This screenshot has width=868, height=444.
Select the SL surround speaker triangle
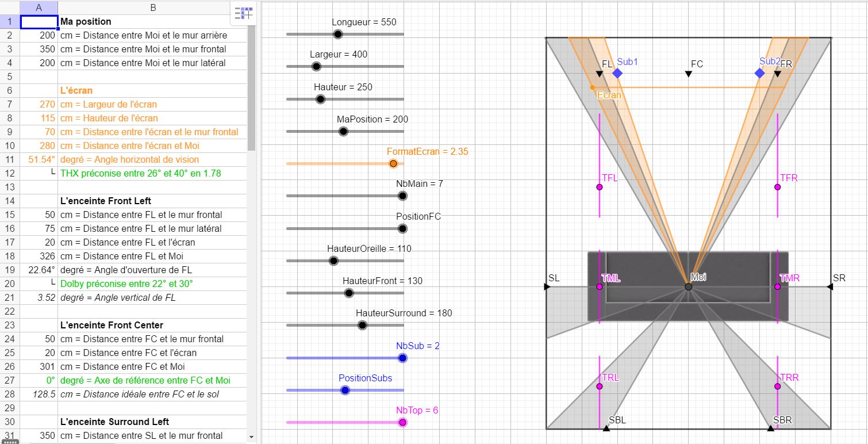click(x=547, y=286)
